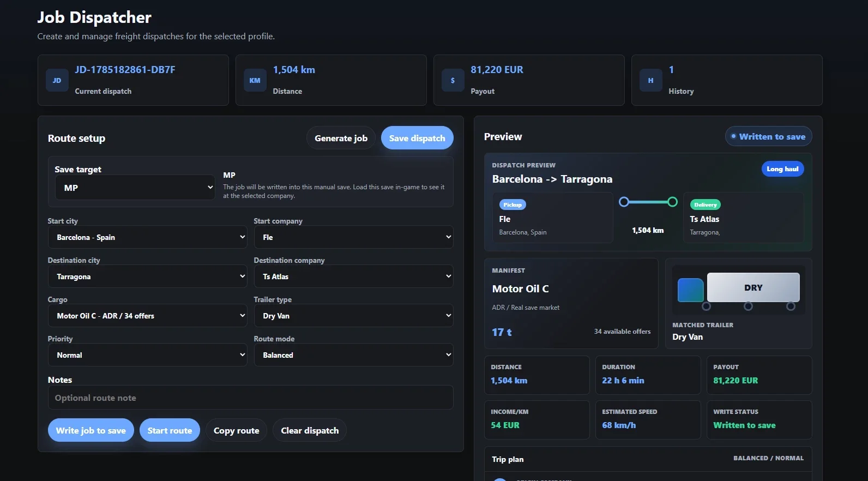
Task: Click the 81,220 EUR payout summary value
Action: (x=497, y=70)
